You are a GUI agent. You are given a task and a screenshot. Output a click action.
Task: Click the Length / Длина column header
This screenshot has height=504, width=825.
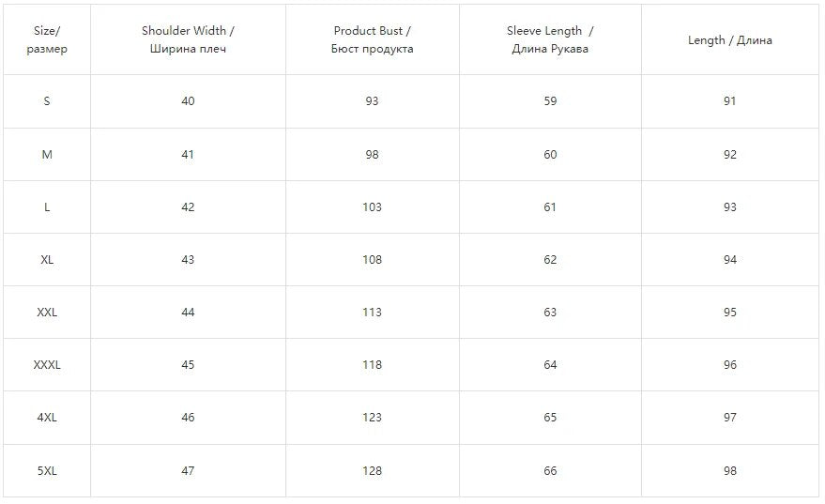729,40
